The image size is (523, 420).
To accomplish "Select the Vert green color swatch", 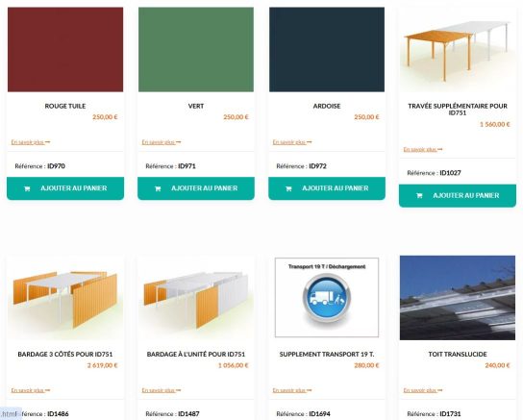I will click(x=196, y=50).
